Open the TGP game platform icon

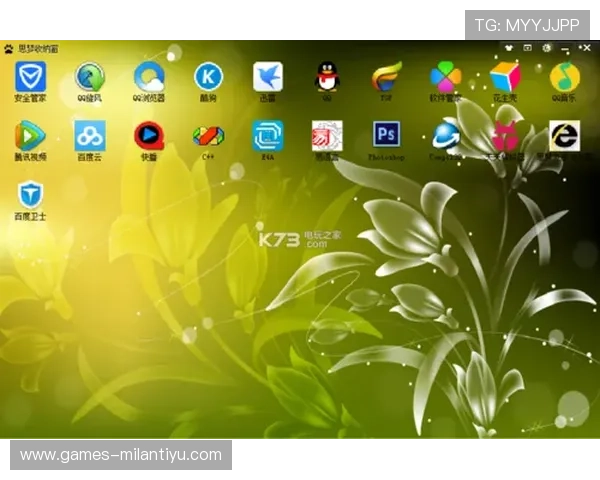pyautogui.click(x=386, y=77)
